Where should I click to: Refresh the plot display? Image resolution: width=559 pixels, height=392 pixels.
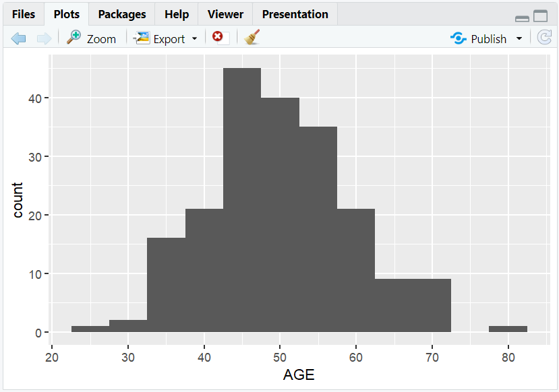click(x=544, y=38)
